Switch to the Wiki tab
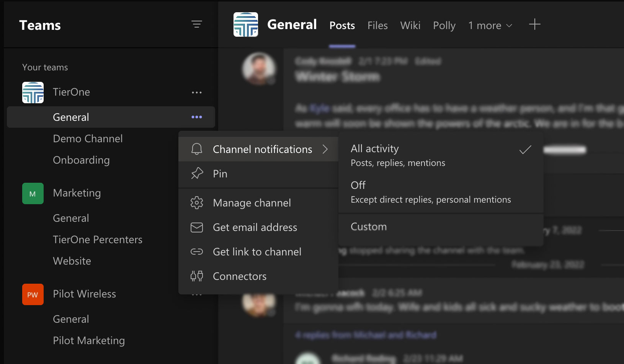624x364 pixels. 410,26
